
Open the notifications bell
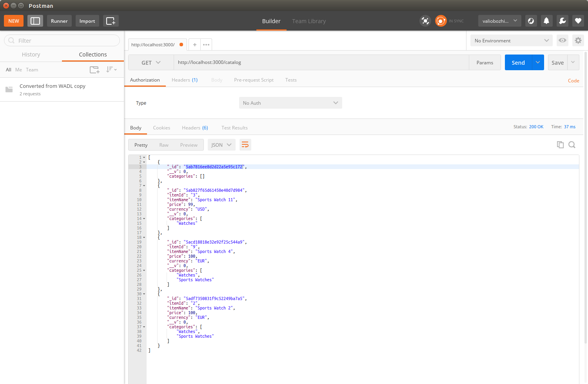[546, 21]
